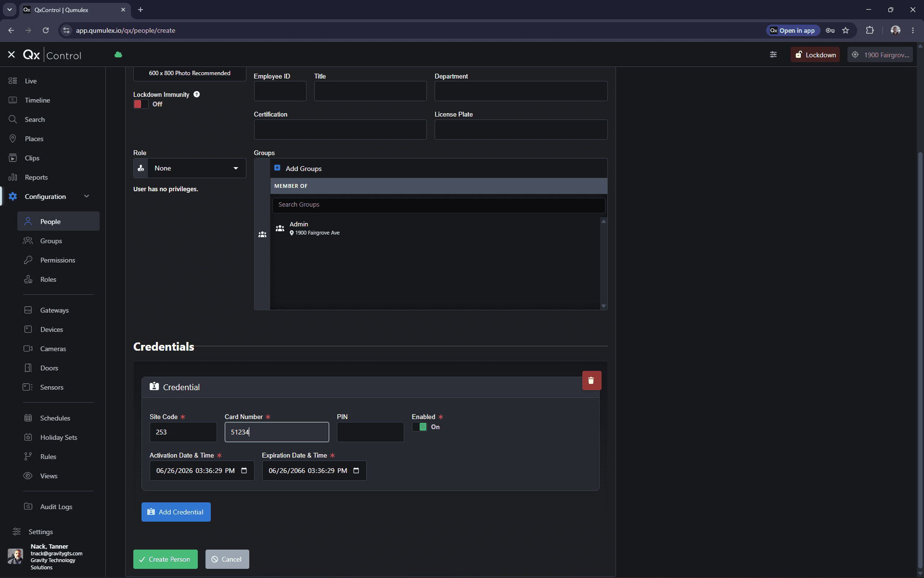Open activation date calendar picker icon
This screenshot has width=924, height=578.
pos(244,471)
